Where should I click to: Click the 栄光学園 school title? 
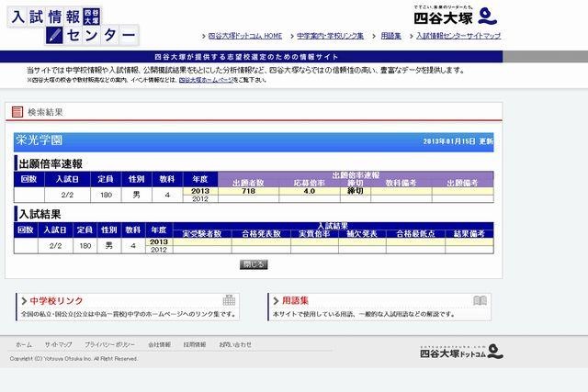pyautogui.click(x=39, y=140)
